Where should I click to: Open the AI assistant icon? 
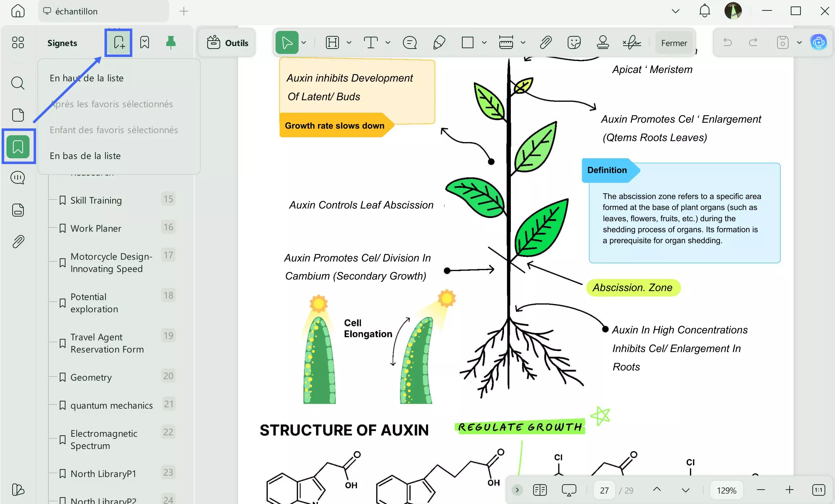819,43
